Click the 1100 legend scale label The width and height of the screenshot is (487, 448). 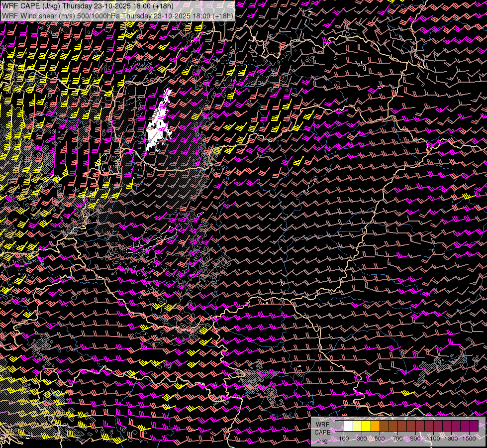tap(433, 439)
